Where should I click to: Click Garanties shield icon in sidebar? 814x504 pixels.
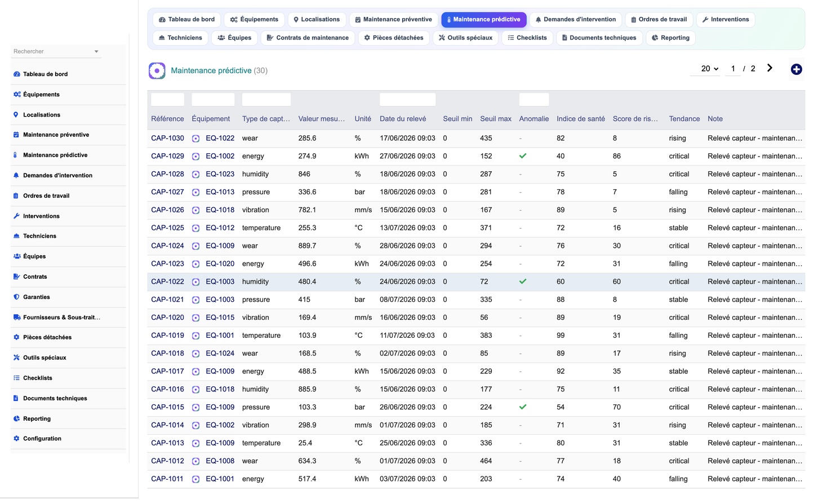[x=16, y=297]
